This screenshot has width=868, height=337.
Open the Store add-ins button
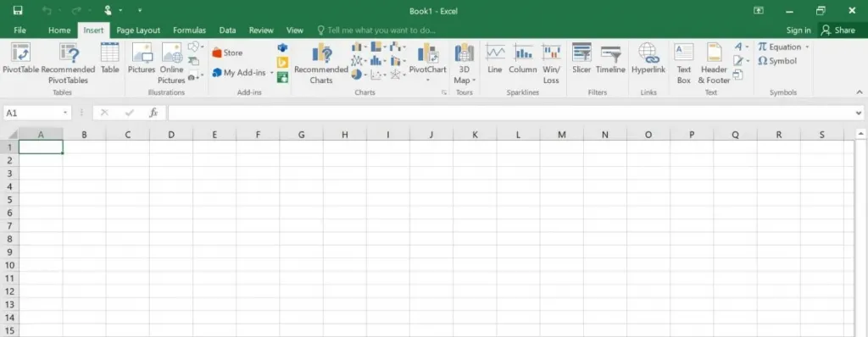(x=227, y=52)
